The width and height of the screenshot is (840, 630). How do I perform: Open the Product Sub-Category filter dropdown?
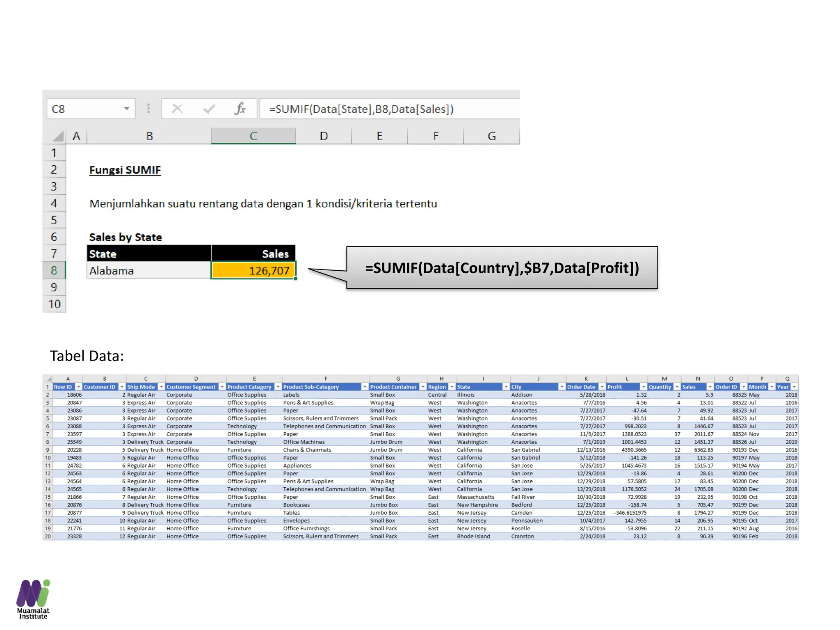click(365, 387)
